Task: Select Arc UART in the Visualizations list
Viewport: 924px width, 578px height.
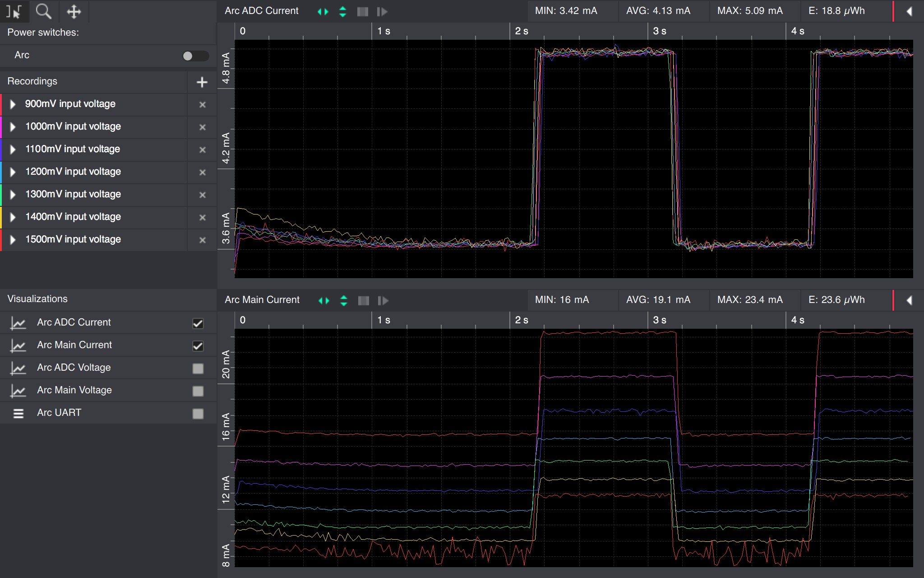Action: (59, 412)
